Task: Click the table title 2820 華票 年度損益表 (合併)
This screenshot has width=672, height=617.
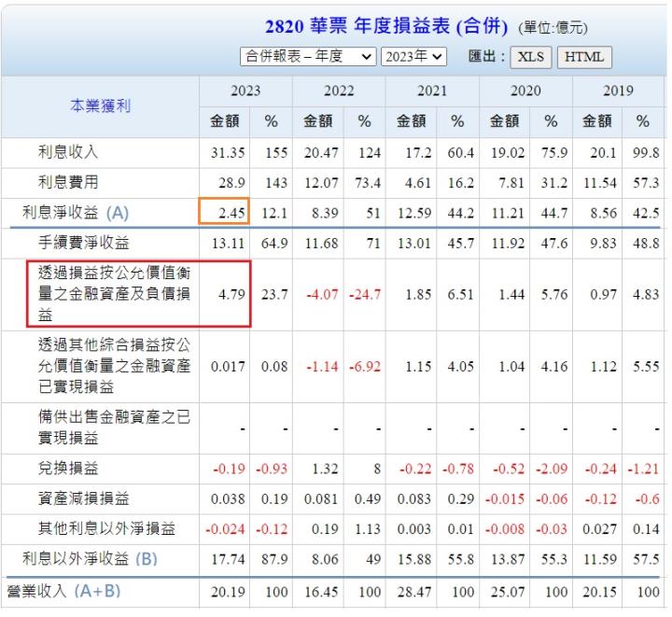Action: click(x=386, y=26)
